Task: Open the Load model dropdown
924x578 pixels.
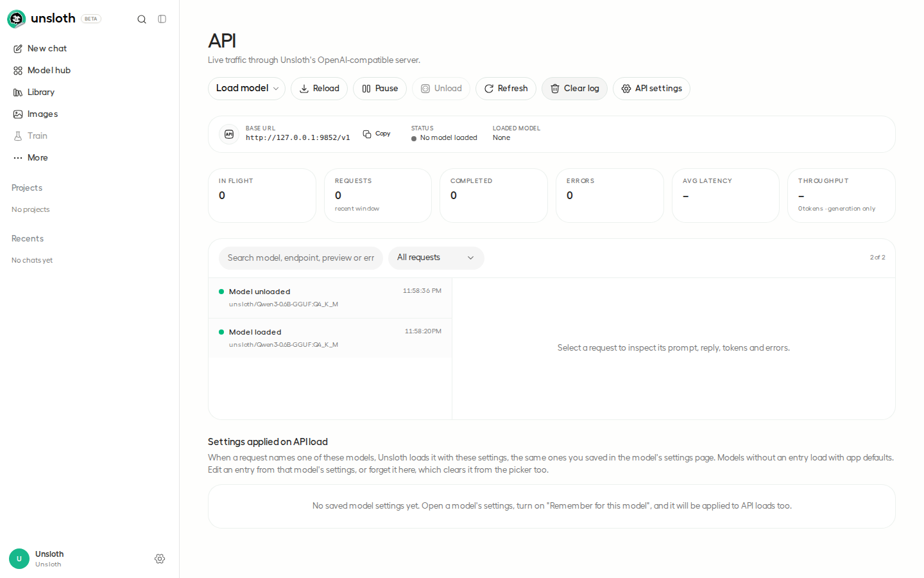Action: point(246,89)
